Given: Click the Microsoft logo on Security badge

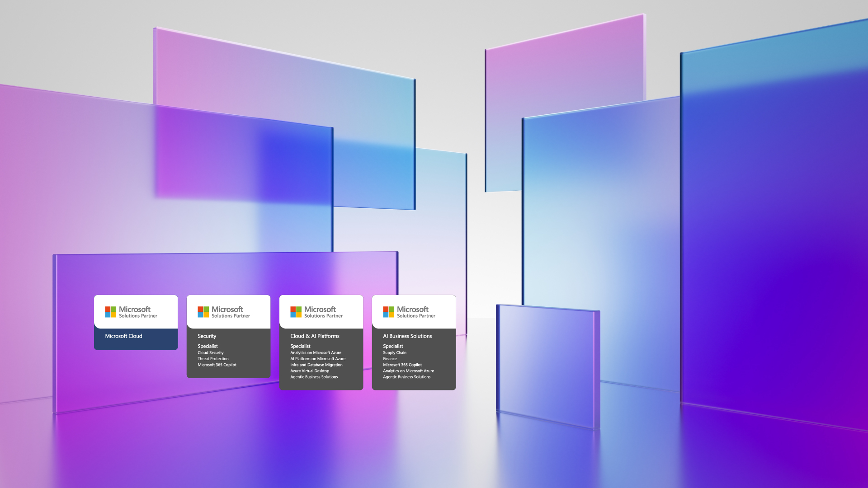Looking at the screenshot, I should (203, 312).
